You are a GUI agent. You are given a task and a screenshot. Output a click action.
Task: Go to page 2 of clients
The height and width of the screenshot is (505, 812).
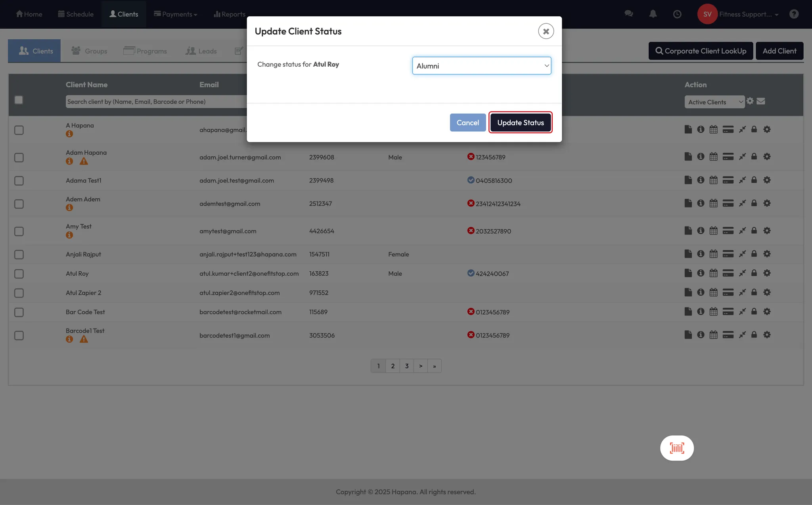393,366
